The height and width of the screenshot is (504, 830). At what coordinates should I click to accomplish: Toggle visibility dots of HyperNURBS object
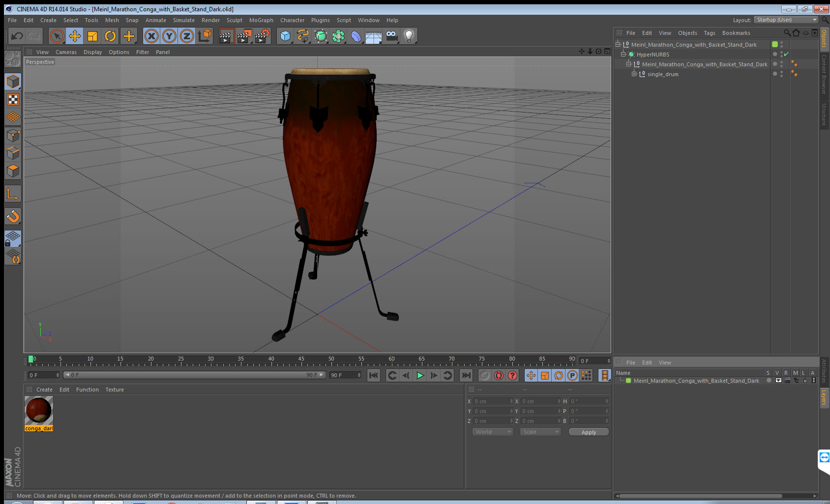click(782, 54)
